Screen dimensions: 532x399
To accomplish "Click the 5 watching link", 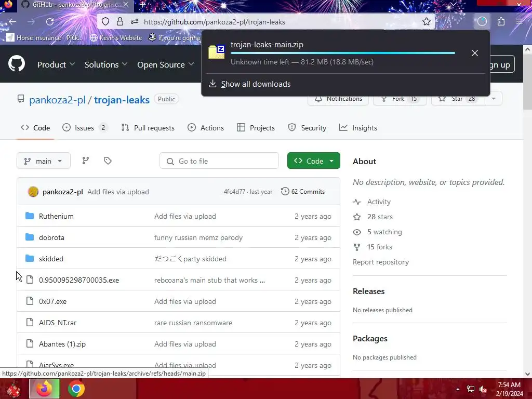I will click(x=384, y=232).
